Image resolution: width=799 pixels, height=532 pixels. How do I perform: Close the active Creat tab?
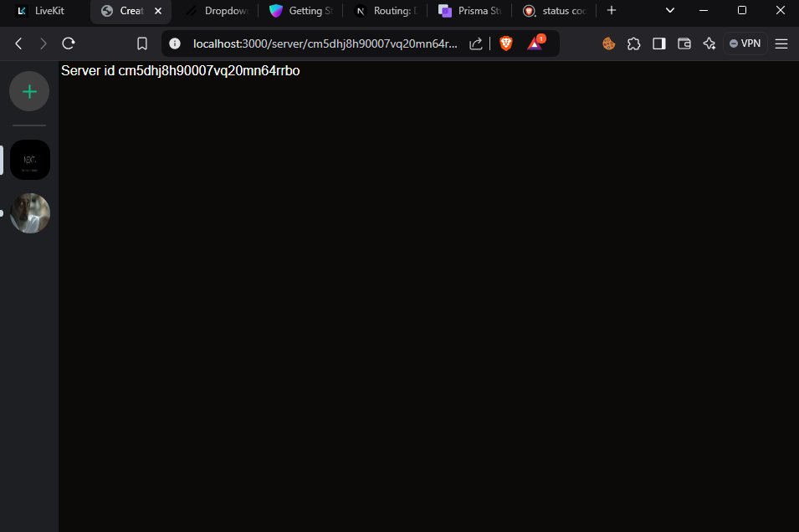click(158, 11)
